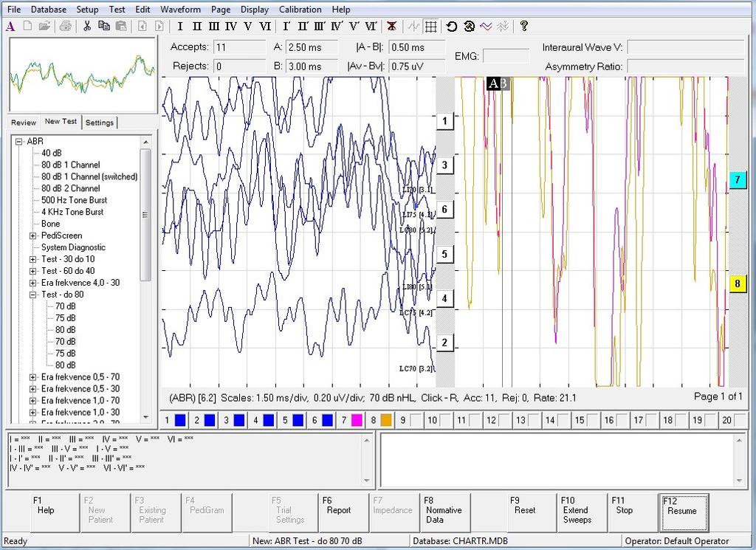
Task: Switch to the Review tab
Action: coord(24,123)
